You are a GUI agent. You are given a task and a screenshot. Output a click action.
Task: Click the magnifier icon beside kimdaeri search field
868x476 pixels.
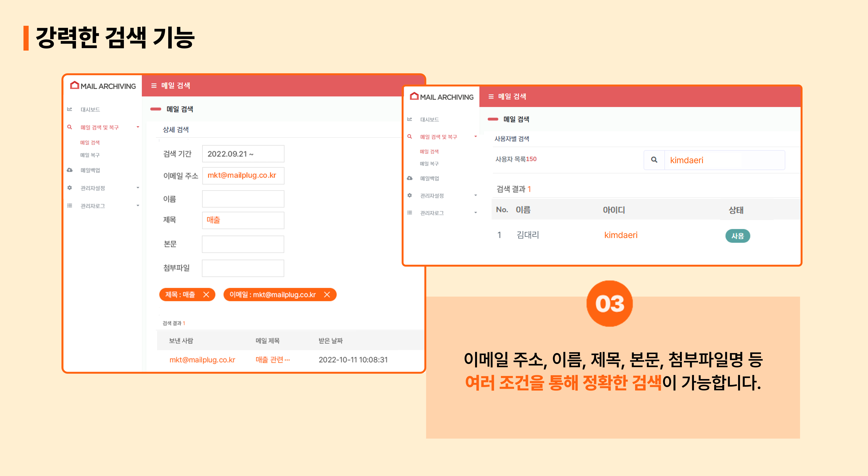[654, 160]
